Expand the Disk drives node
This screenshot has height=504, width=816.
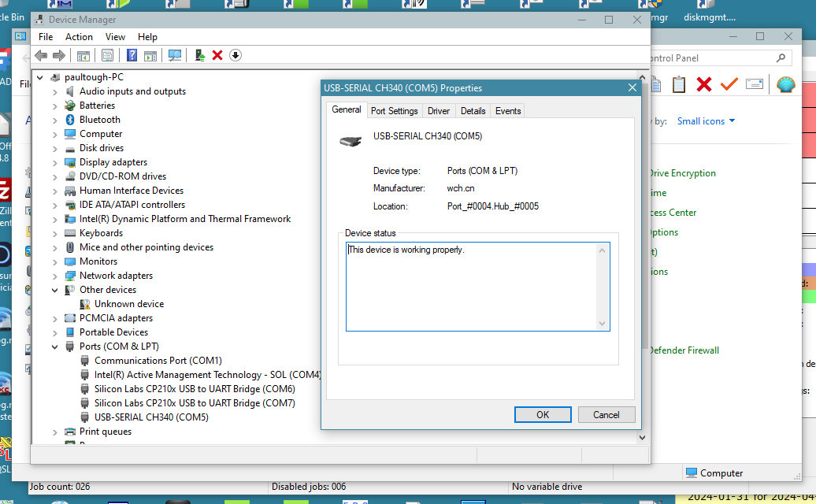54,148
